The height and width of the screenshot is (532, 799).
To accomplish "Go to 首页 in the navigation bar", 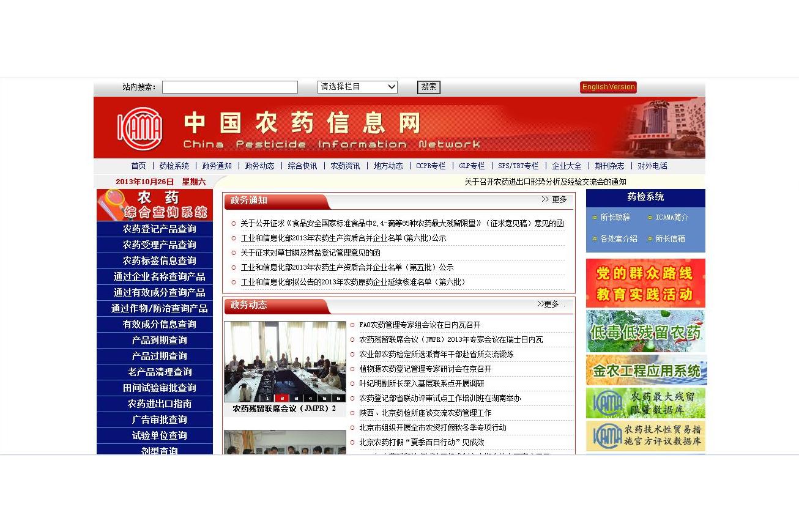I will [x=139, y=166].
